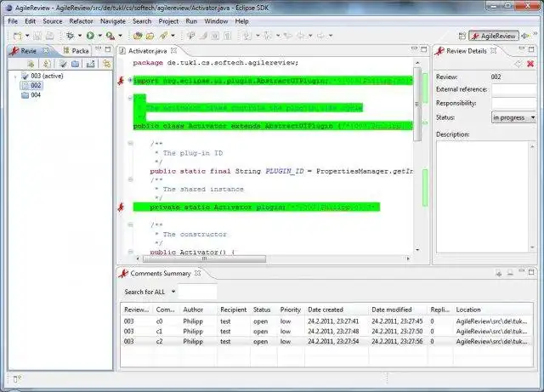
Task: Click the Responsibility input field
Action: (x=514, y=104)
